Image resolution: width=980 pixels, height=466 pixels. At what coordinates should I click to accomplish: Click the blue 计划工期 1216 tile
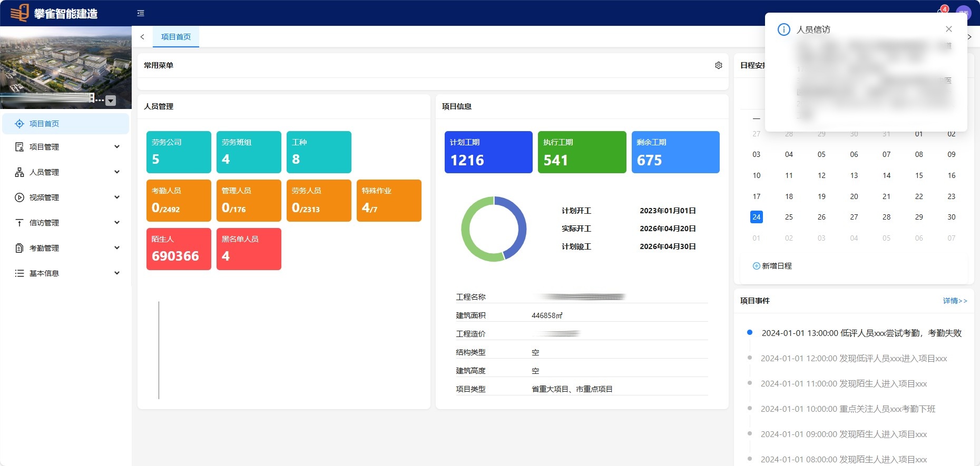[x=488, y=152]
